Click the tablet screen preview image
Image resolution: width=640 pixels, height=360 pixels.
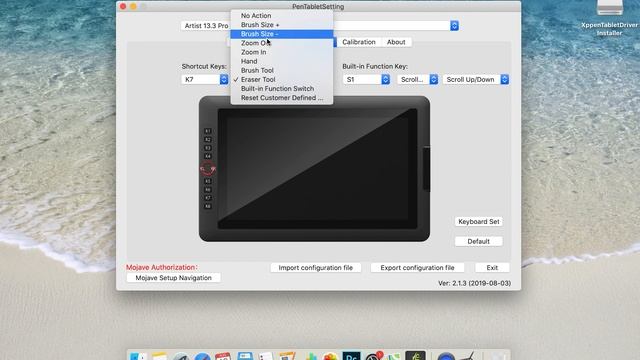tap(318, 169)
